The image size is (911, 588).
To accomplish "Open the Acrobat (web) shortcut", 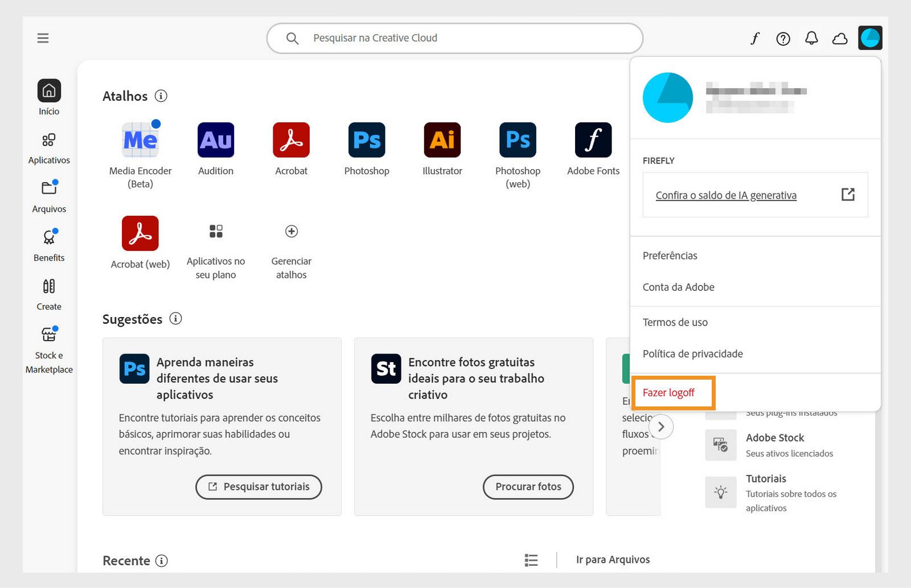I will point(140,233).
